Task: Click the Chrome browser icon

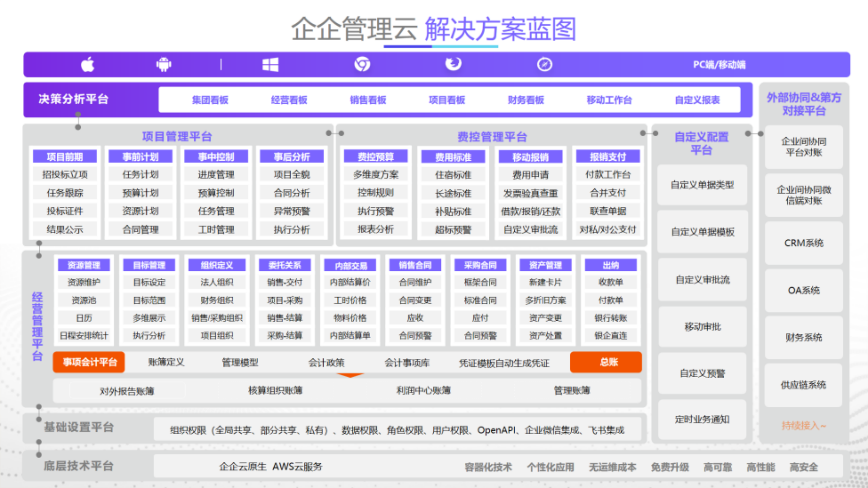Action: tap(362, 64)
